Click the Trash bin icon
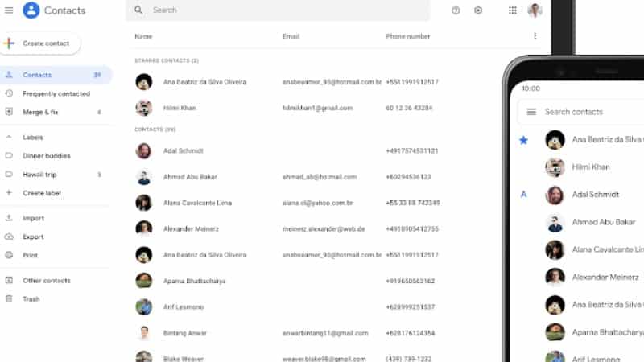 pyautogui.click(x=9, y=298)
